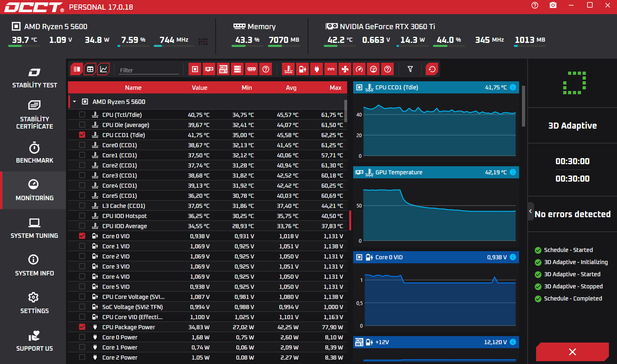Screen dimensions: 617x364
Task: Show info for the CPU CCD1 (Tdie) graph
Action: tap(513, 87)
